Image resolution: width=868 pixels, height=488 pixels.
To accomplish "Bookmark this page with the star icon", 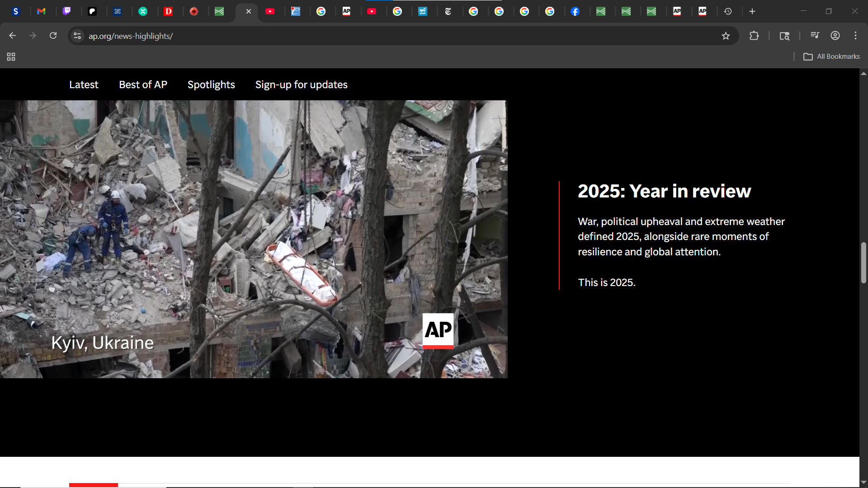I will click(726, 36).
